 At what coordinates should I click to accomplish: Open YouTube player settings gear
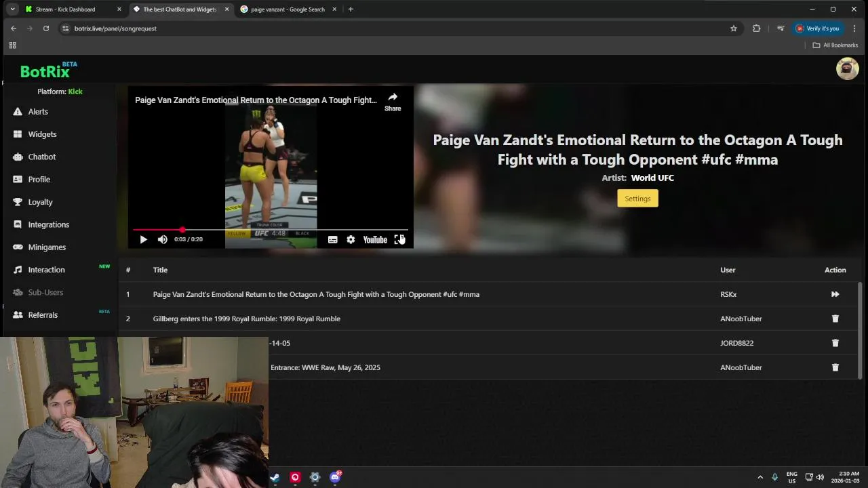click(351, 239)
